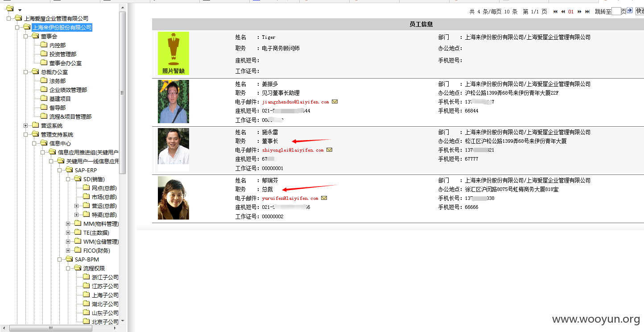644x332 pixels.
Task: Click the 快速 button at top right
Action: [x=640, y=11]
